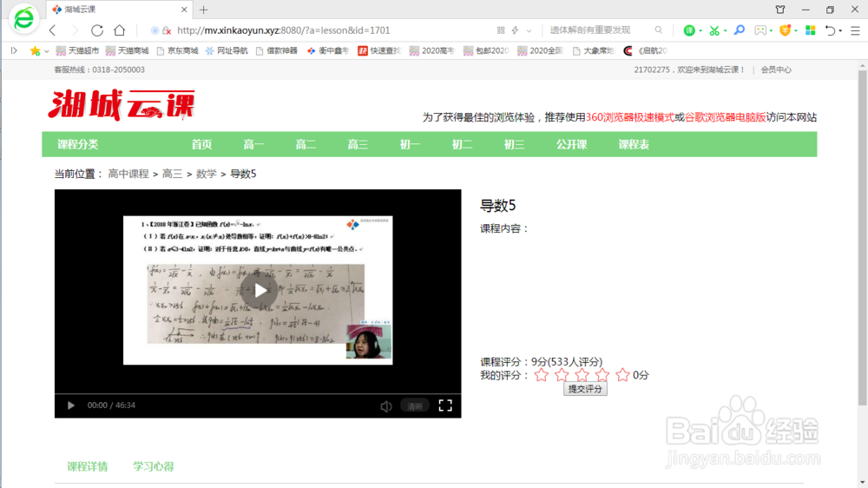Go back to the previous page
The image size is (868, 488).
tap(53, 30)
